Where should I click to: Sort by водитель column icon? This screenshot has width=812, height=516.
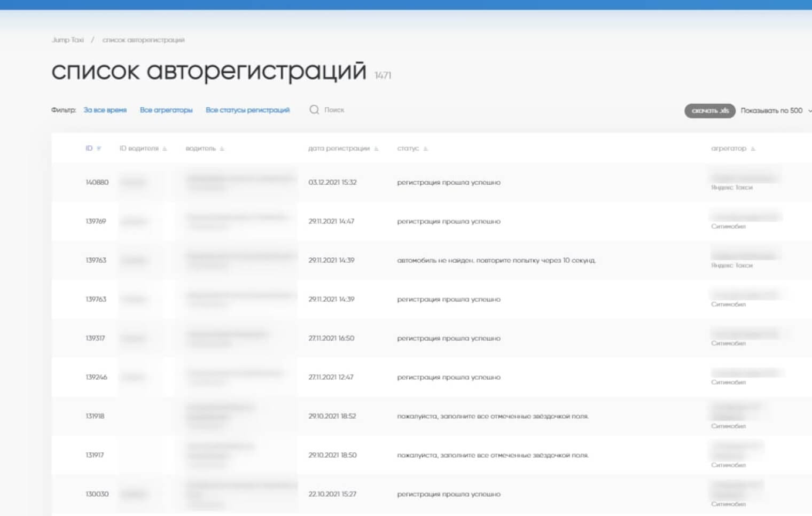click(222, 148)
